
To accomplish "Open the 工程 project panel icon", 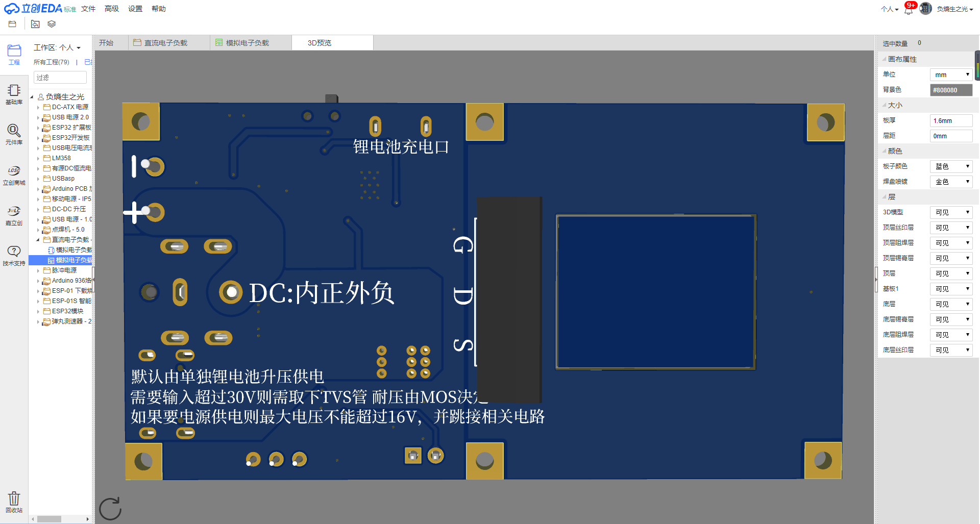I will (14, 54).
